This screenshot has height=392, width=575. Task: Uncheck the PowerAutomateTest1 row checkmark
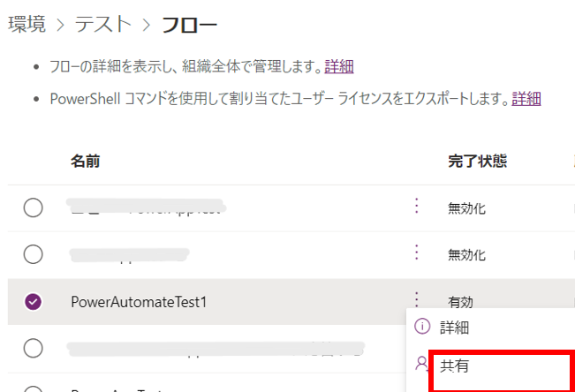point(33,302)
